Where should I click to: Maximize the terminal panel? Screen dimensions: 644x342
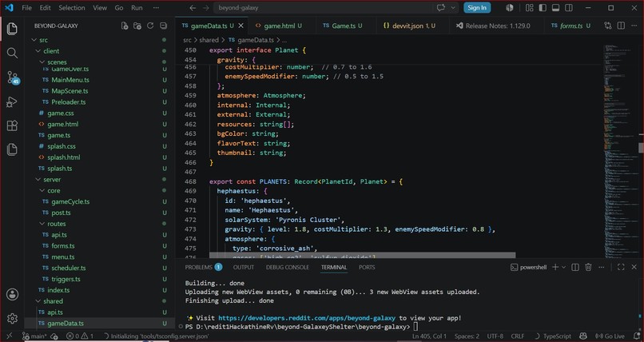click(621, 267)
